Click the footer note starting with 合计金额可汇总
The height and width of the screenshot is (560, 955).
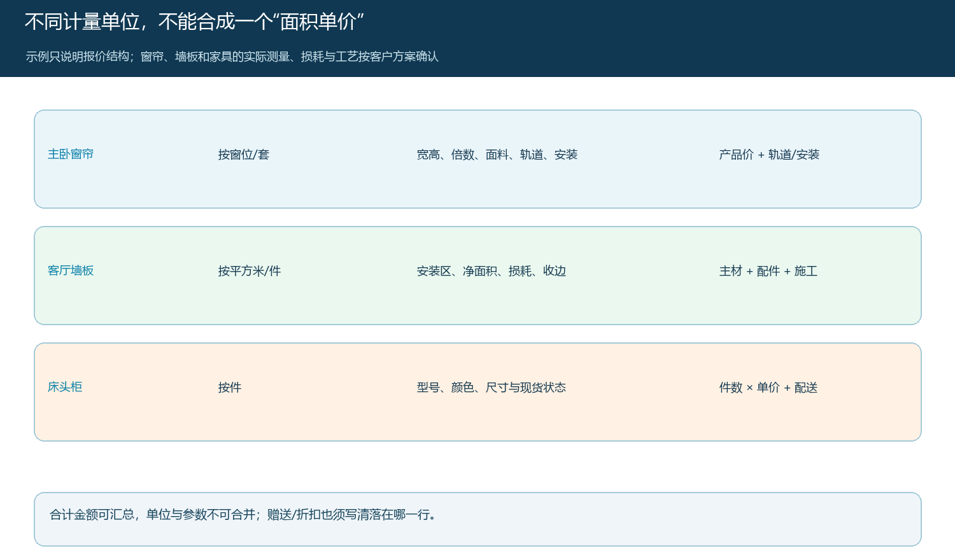244,514
